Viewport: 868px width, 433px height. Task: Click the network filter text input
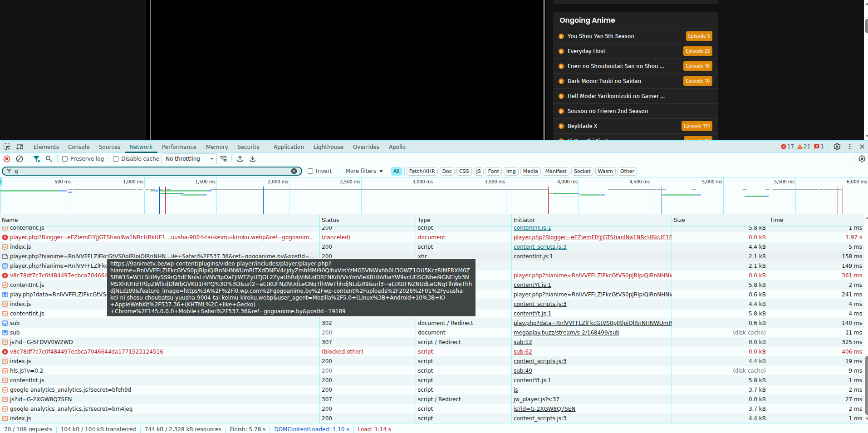pyautogui.click(x=152, y=171)
